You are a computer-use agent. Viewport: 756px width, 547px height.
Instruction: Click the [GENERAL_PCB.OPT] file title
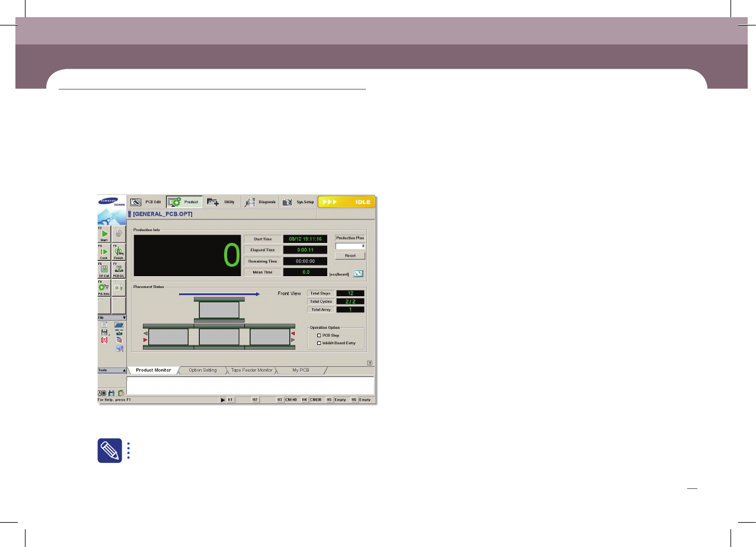tap(162, 215)
